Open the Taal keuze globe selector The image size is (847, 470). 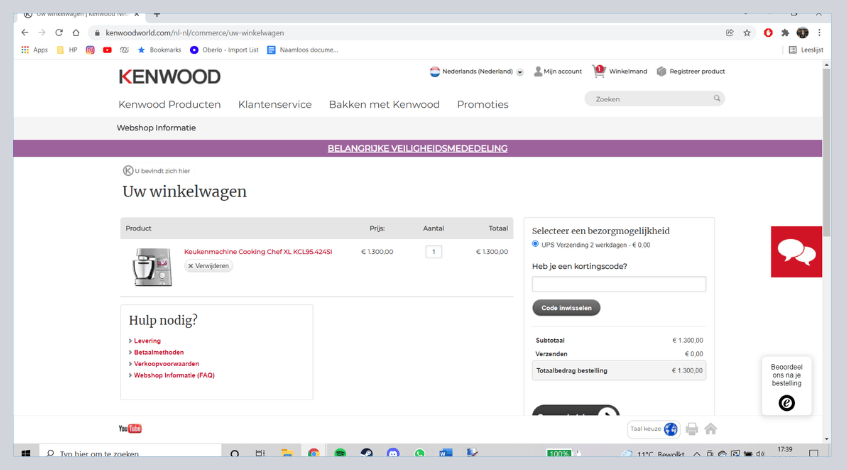coord(654,429)
